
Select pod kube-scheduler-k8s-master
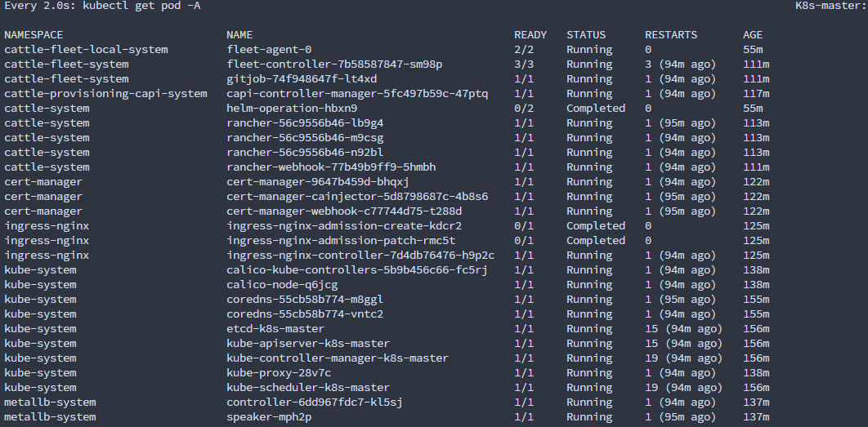pyautogui.click(x=308, y=388)
